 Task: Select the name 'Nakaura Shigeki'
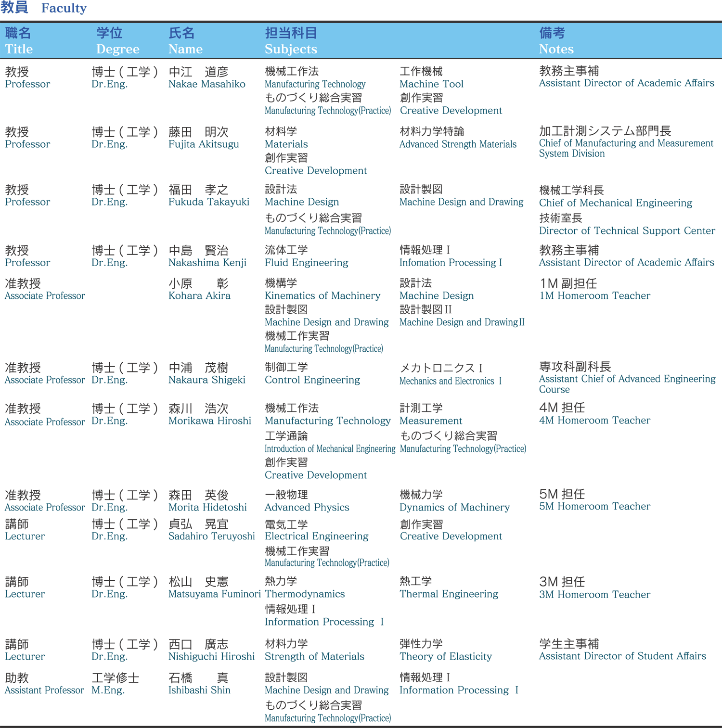207,380
